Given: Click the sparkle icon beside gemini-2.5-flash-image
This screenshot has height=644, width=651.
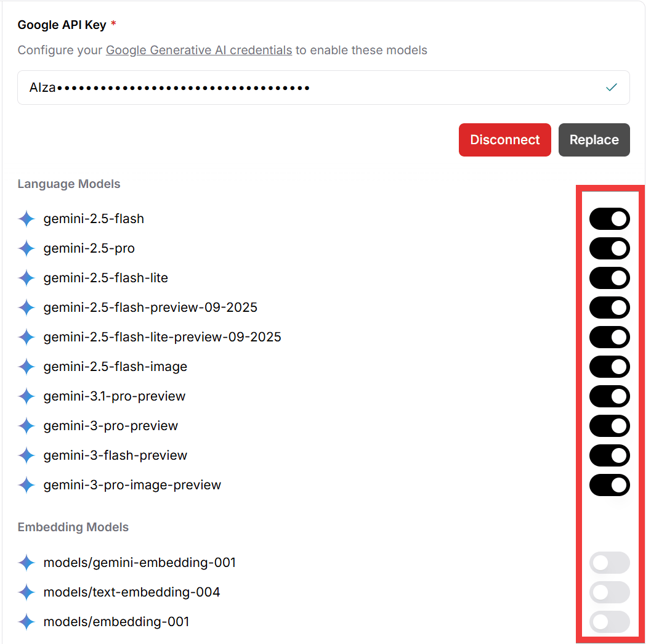Looking at the screenshot, I should pos(26,367).
